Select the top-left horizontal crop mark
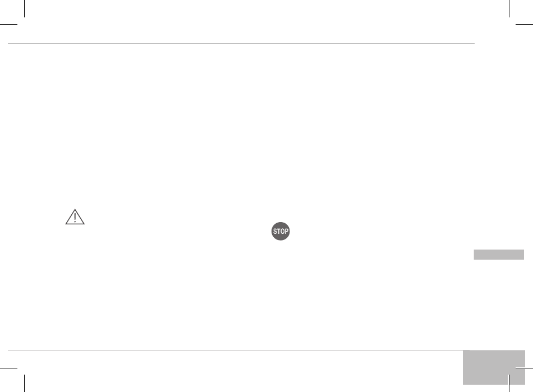The height and width of the screenshot is (392, 533). pyautogui.click(x=8, y=24)
